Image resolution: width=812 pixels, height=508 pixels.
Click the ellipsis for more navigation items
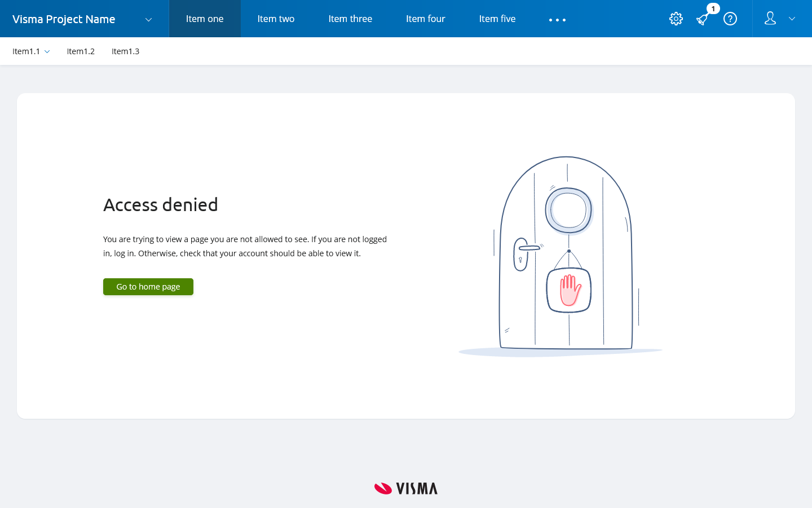coord(557,20)
